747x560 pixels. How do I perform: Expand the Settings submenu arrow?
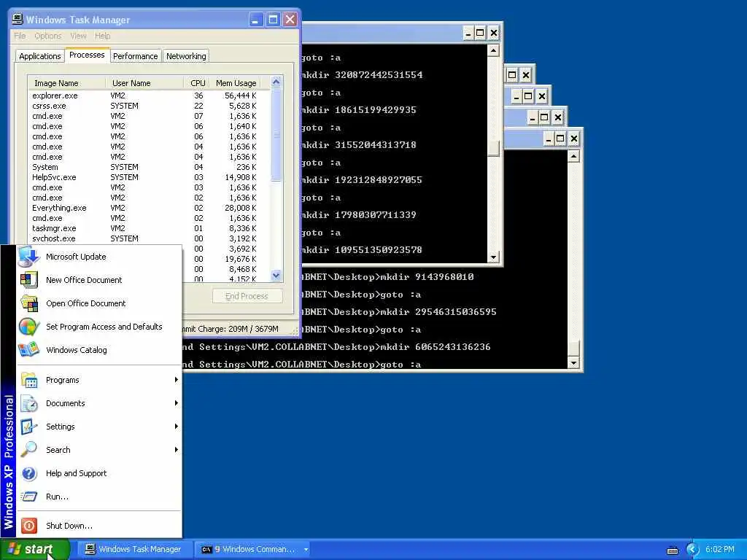pos(177,426)
